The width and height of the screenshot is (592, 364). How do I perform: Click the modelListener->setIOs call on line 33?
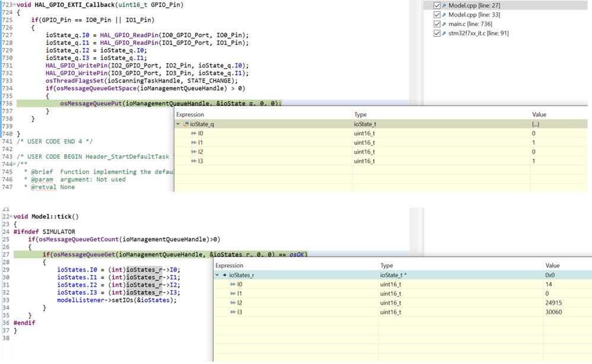point(117,300)
